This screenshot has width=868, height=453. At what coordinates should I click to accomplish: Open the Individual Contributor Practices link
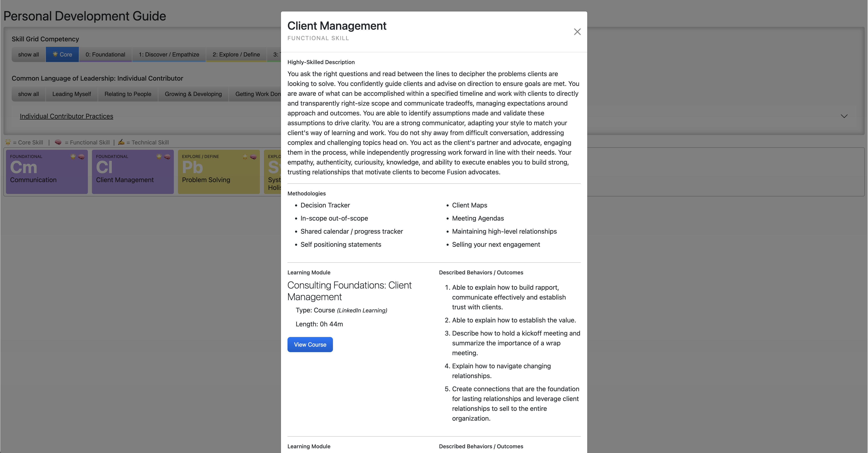click(66, 116)
